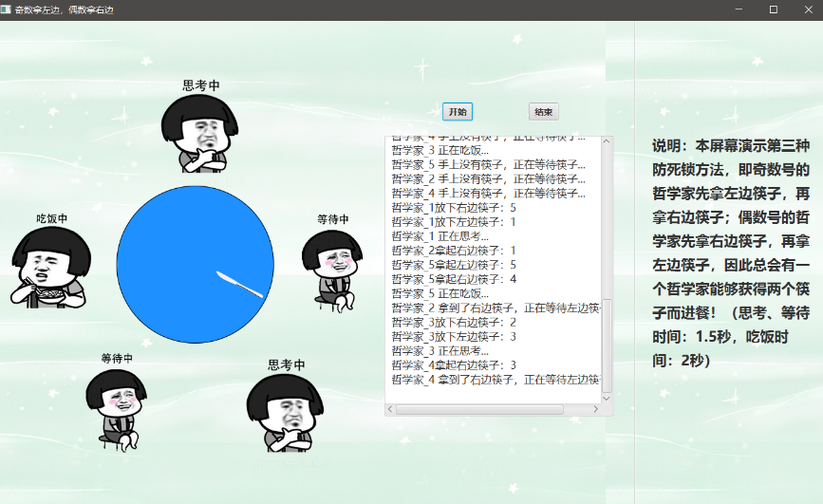Click the 开始 button
Viewport: 823px width, 504px height.
click(x=458, y=112)
